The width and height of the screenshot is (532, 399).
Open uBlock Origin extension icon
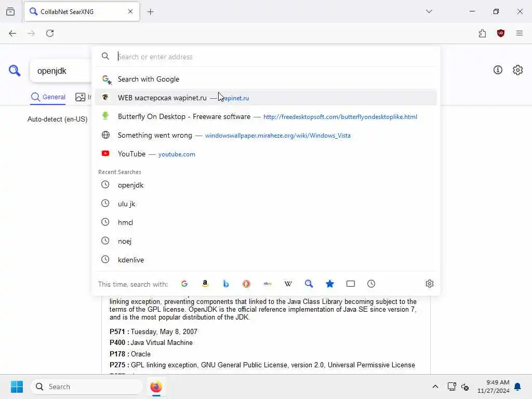500,33
